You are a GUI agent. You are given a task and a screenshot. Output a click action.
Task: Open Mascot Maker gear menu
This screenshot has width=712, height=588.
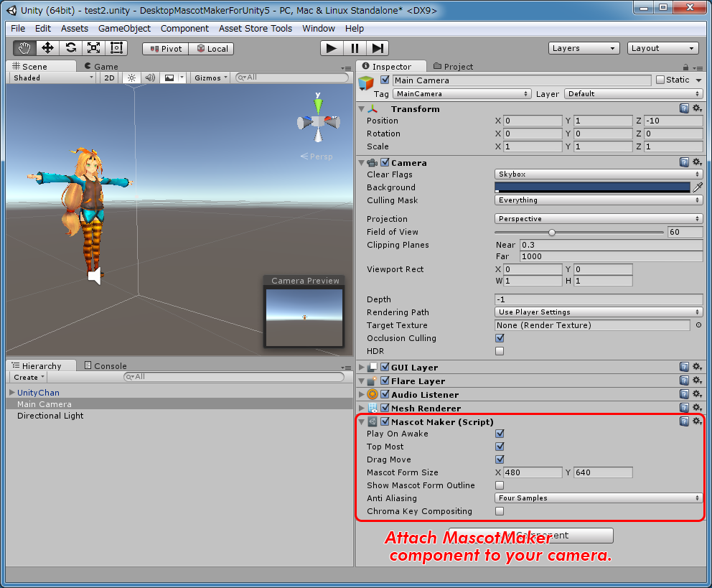click(x=697, y=421)
